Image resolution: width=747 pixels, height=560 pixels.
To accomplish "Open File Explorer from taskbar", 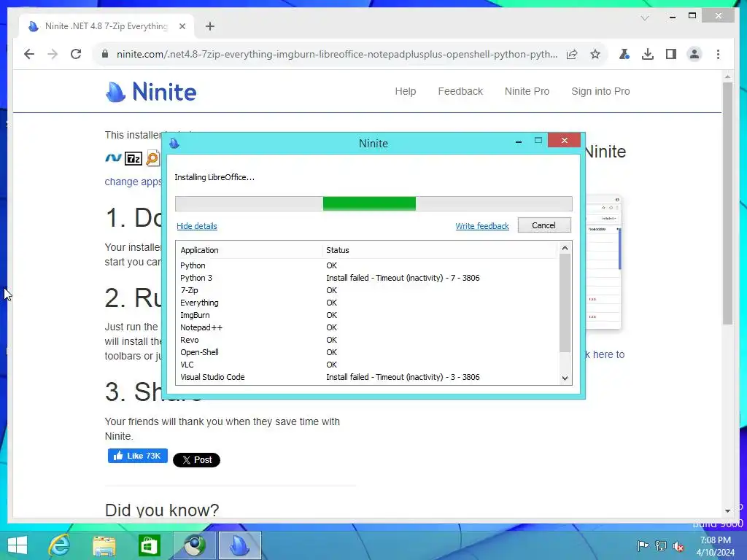I will click(104, 545).
